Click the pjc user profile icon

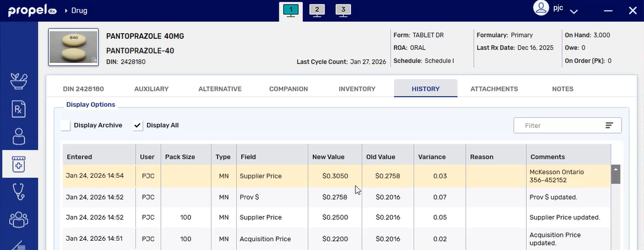point(541,9)
